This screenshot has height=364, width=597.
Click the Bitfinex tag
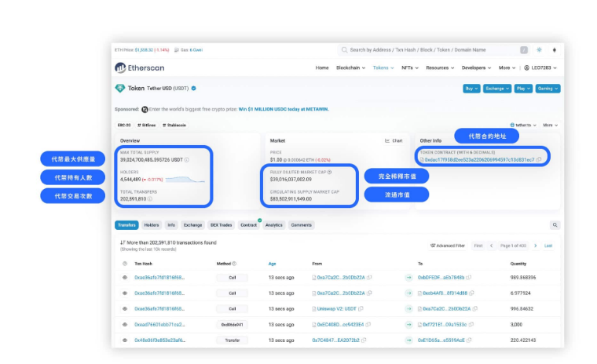(x=147, y=126)
